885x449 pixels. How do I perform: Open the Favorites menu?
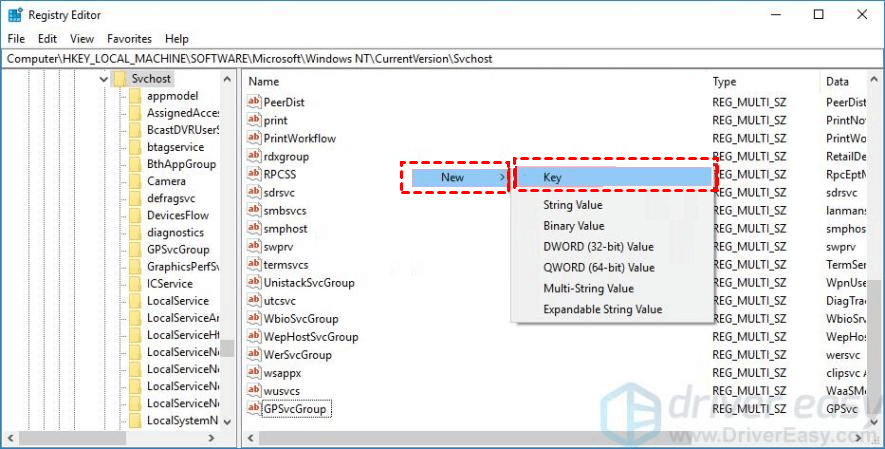pos(129,39)
